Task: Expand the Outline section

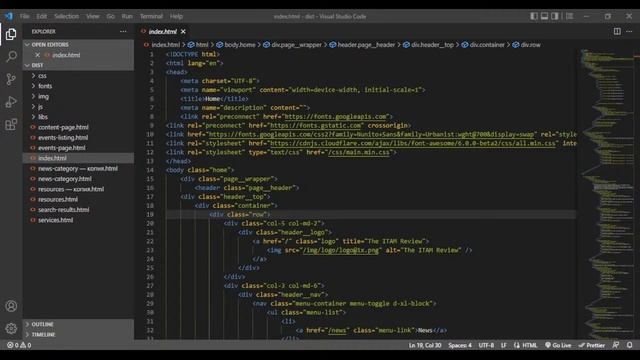Action: 78,324
